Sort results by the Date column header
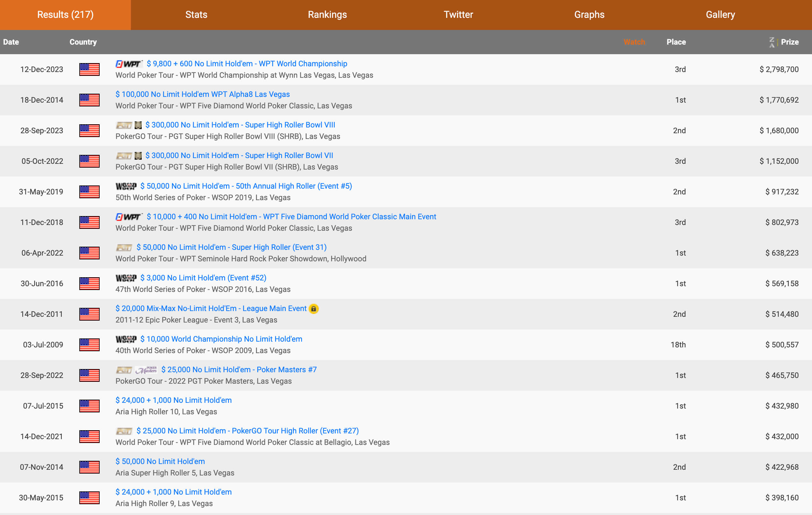 click(11, 42)
